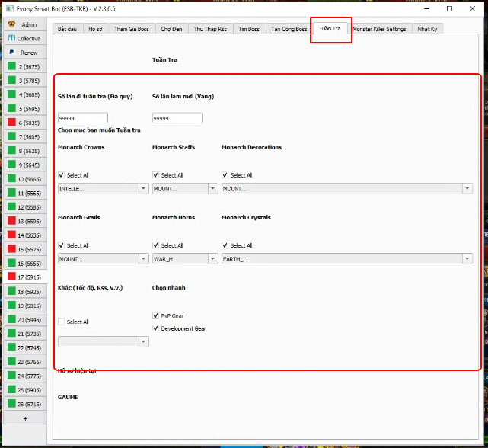Select the green status square of account 2 (5675)

click(x=11, y=67)
